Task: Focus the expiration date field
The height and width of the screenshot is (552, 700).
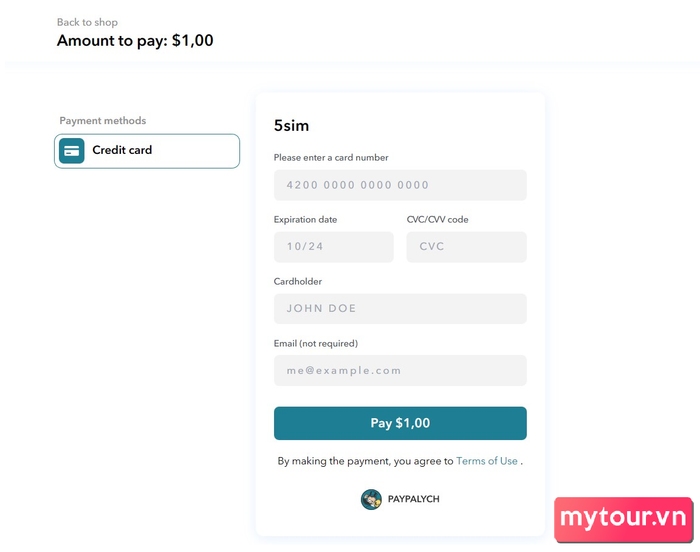Action: coord(333,247)
